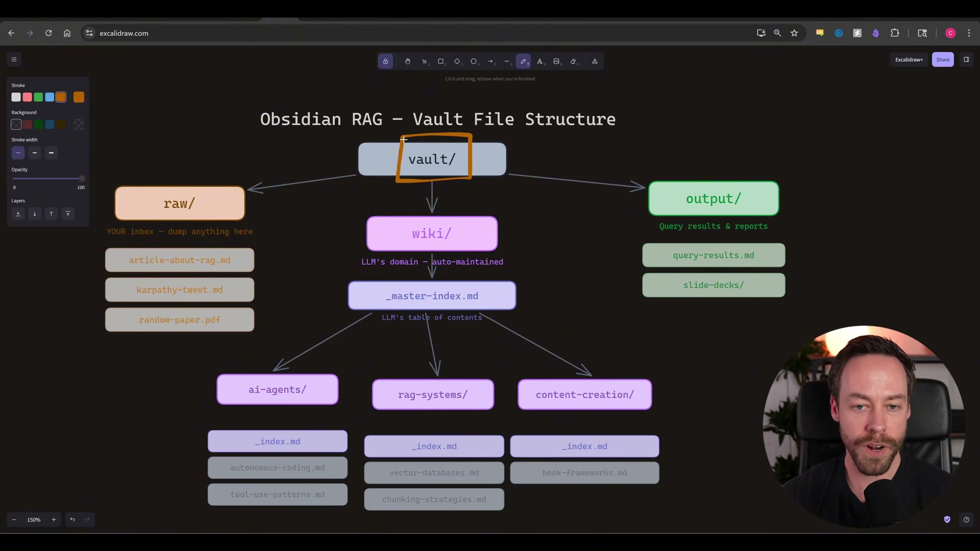Go back in browser
Image resolution: width=980 pixels, height=551 pixels.
click(x=11, y=33)
